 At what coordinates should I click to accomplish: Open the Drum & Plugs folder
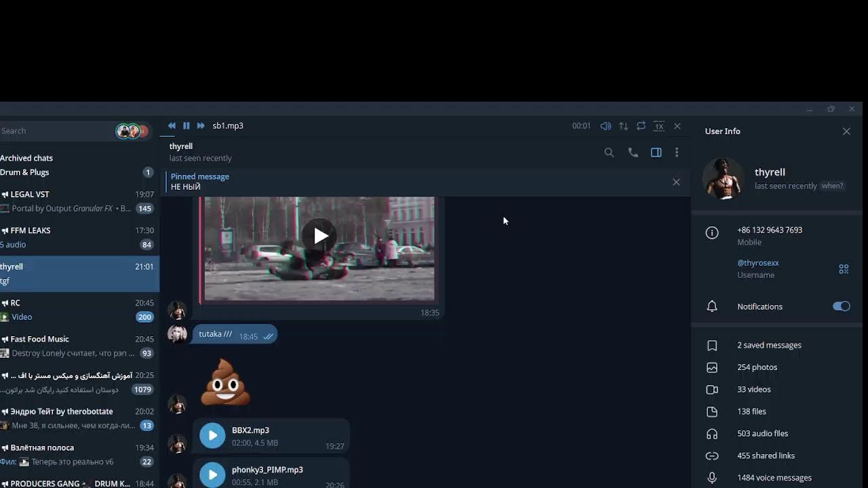pos(79,172)
